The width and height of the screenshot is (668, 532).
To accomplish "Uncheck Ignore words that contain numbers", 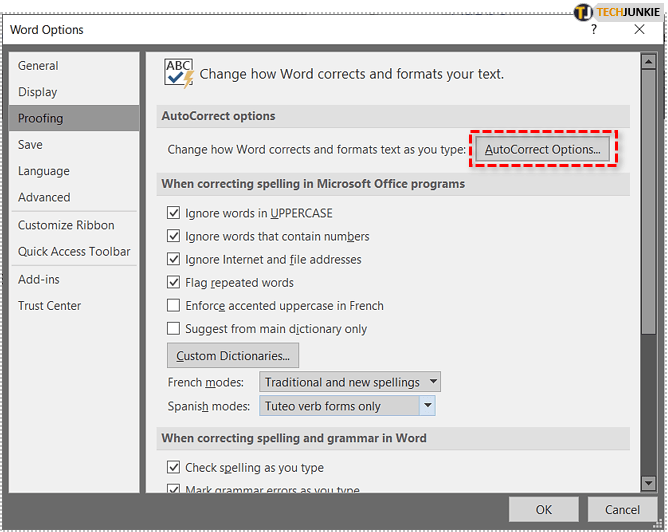I will tap(174, 236).
